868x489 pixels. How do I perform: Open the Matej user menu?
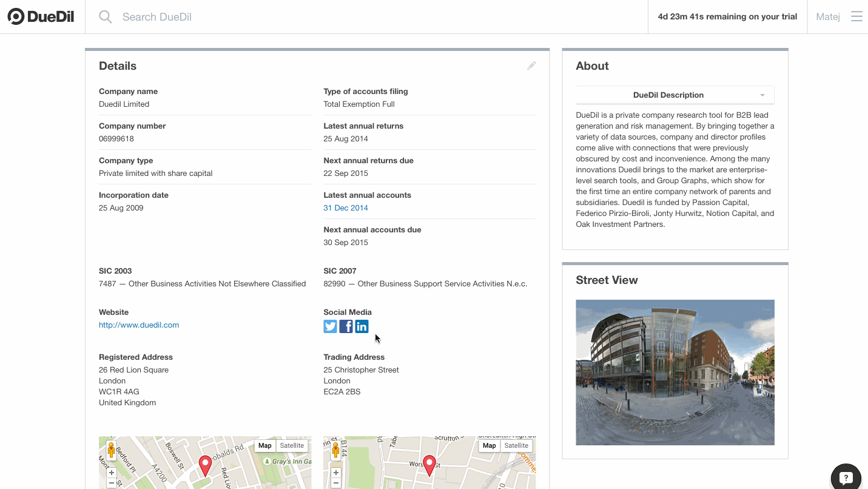[x=828, y=17]
